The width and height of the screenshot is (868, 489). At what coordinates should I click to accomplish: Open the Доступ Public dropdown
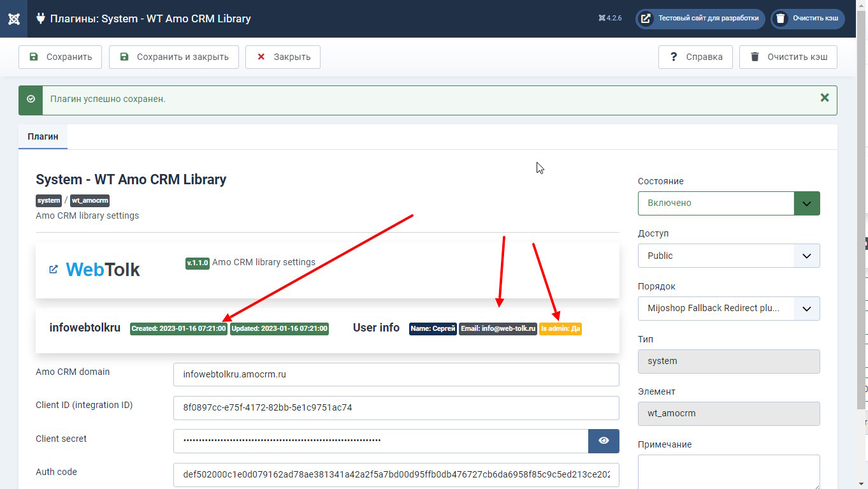coord(728,256)
